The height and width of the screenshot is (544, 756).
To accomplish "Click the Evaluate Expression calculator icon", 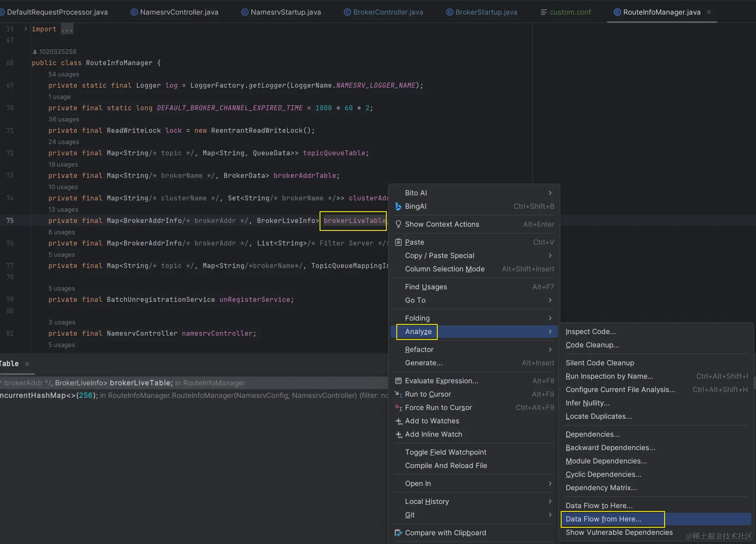I will pos(398,381).
